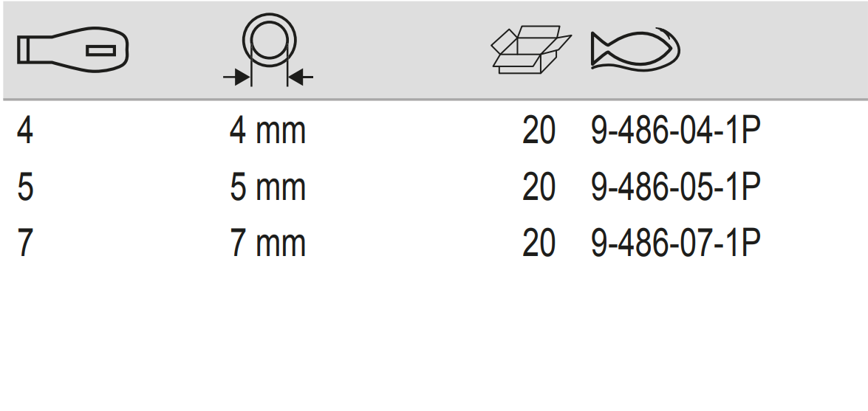Click the left arrow of diameter icon
Image resolution: width=868 pixels, height=411 pixels.
238,75
